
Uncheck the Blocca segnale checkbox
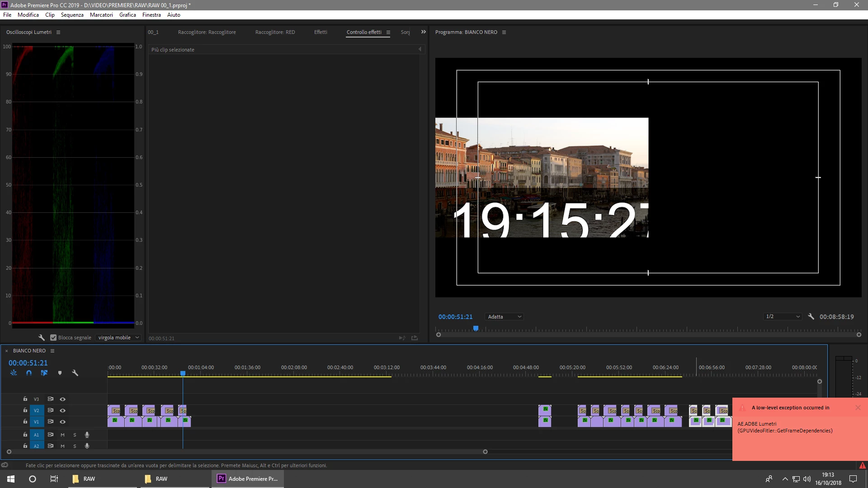[53, 338]
